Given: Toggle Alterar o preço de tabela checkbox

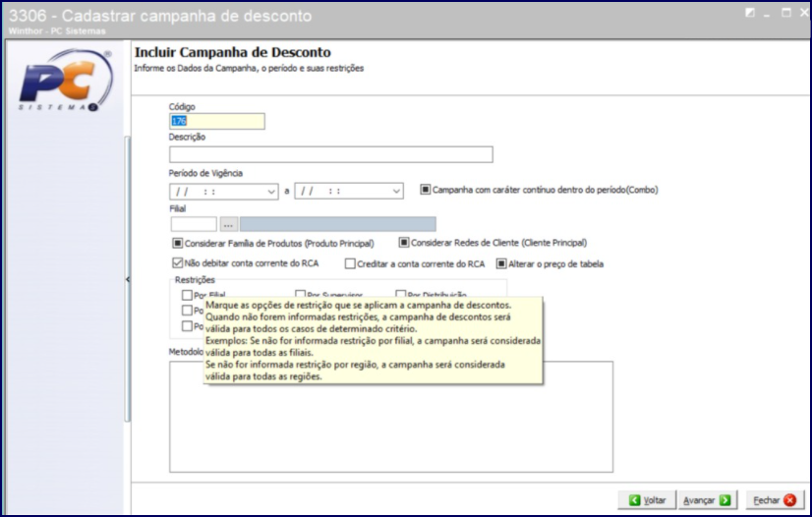Looking at the screenshot, I should (501, 264).
